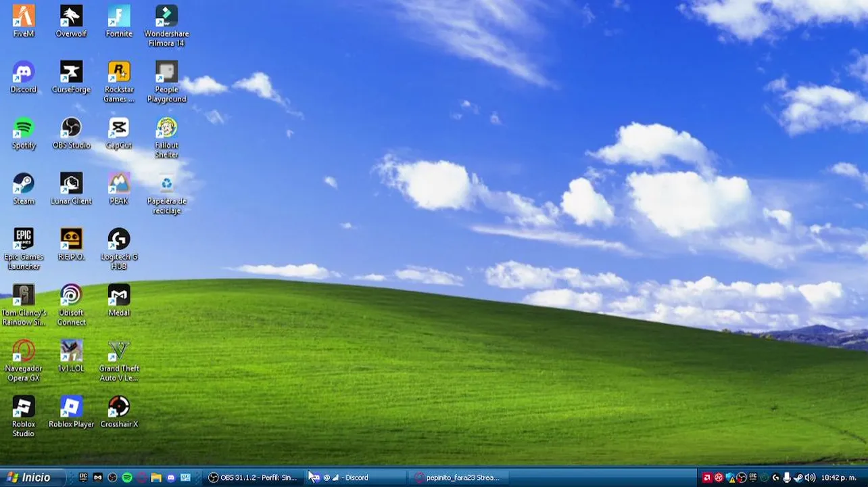
Task: Select the Roblox Player icon
Action: [x=71, y=413]
